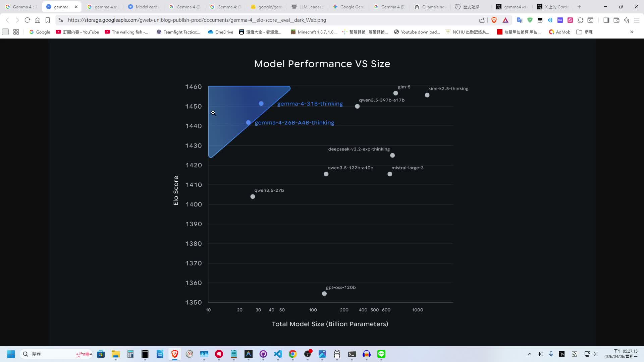Open the Windows Start menu
The image size is (644, 362).
[11, 354]
